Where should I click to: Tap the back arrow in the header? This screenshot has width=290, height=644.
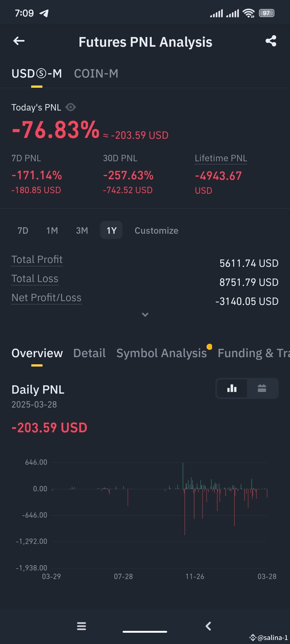click(x=19, y=41)
